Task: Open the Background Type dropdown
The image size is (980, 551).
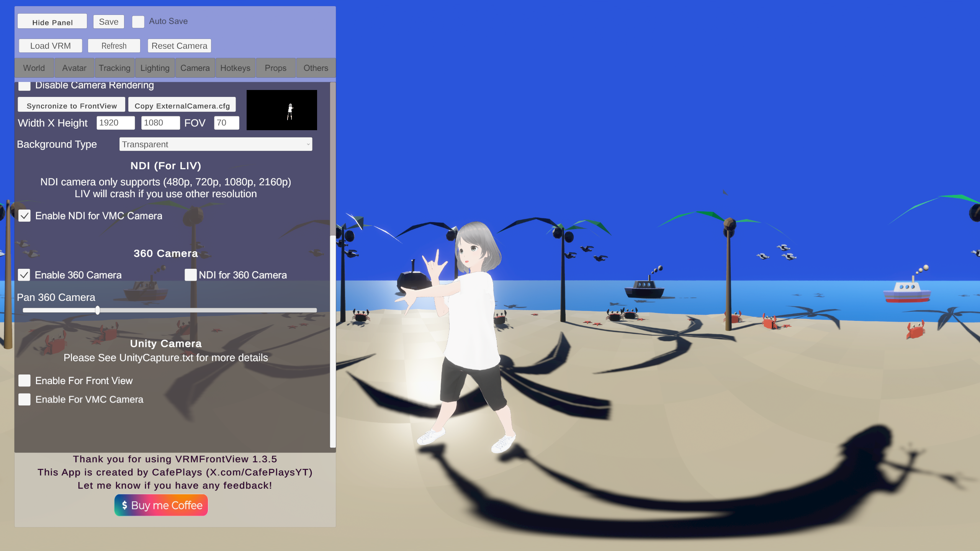Action: (x=216, y=144)
